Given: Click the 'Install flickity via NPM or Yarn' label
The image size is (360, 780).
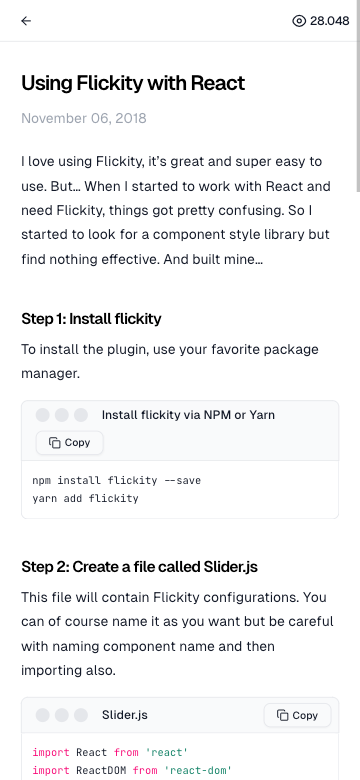Looking at the screenshot, I should tap(188, 415).
